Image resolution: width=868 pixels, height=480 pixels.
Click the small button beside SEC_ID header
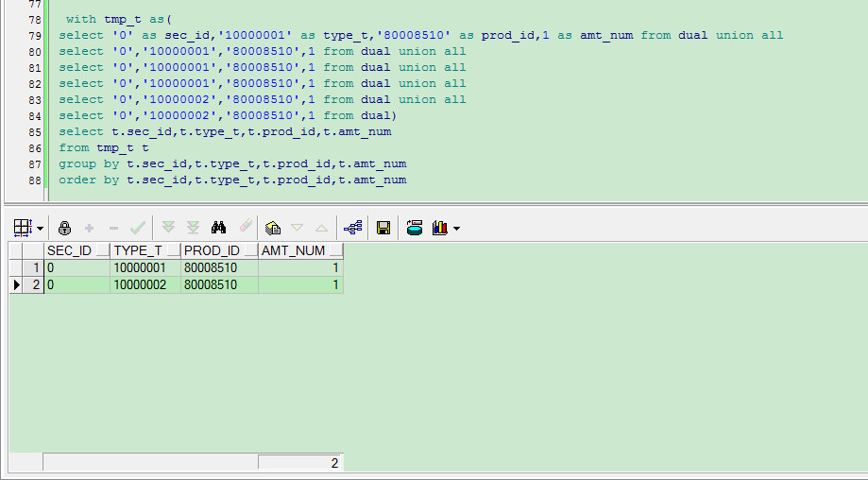coord(103,250)
